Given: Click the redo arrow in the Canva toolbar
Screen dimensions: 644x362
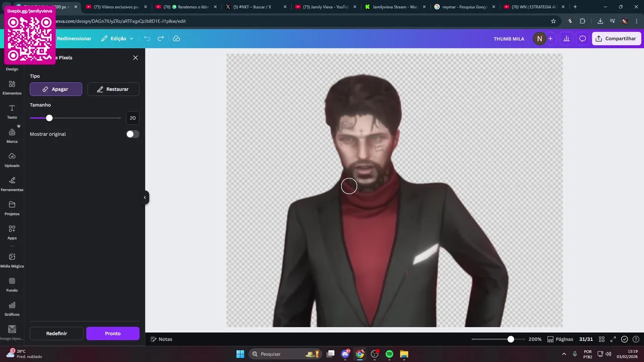Looking at the screenshot, I should click(x=161, y=39).
